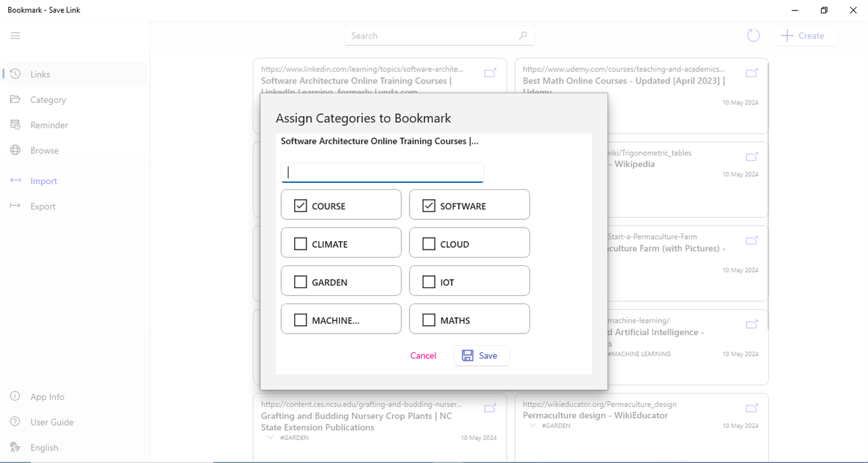The height and width of the screenshot is (463, 868).
Task: Check the IOT category checkbox
Action: 428,281
